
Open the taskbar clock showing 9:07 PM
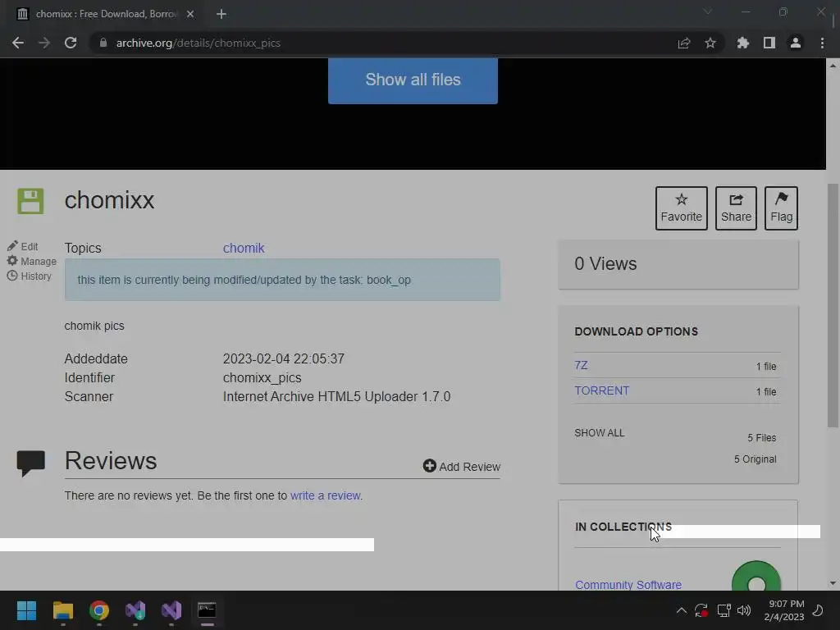click(x=784, y=610)
